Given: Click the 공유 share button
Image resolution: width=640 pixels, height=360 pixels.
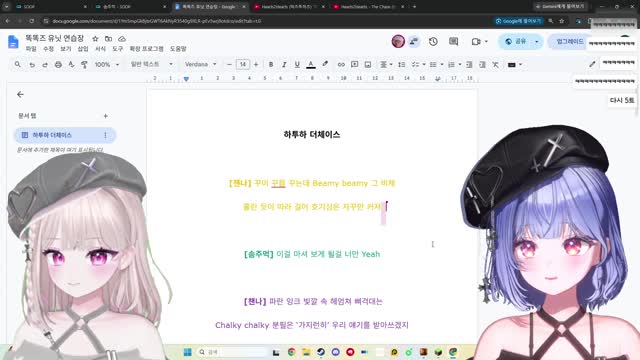Looking at the screenshot, I should [x=516, y=41].
